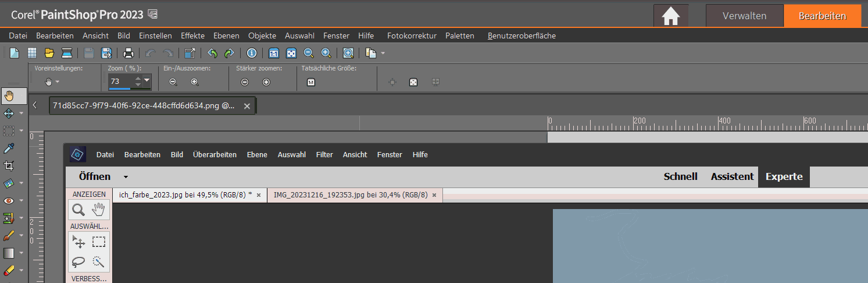
Task: Click the Tatsächliche Größe 1:1 button
Action: 311,82
